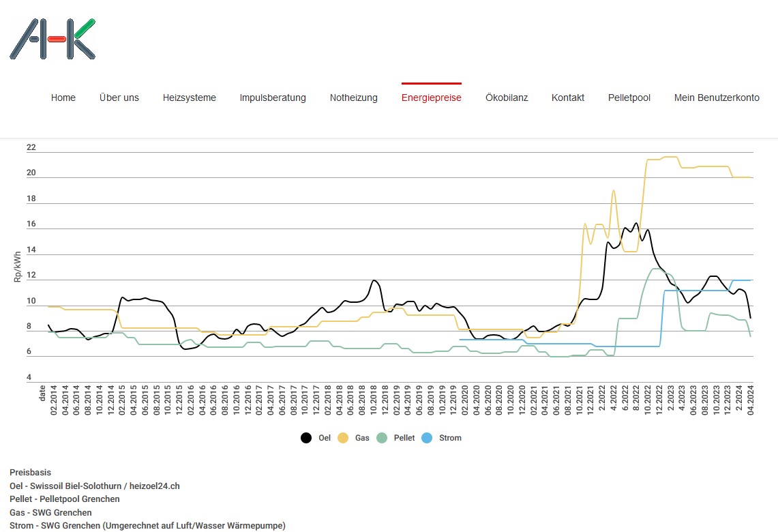Viewport: 778px width, 532px height.
Task: Click 'Pellet - Pelletpool Grenchen' line
Action: [x=65, y=499]
